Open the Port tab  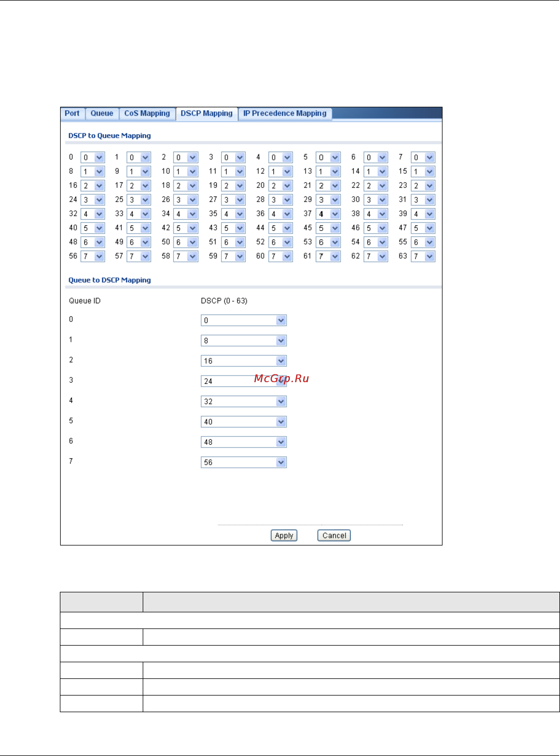coord(72,113)
